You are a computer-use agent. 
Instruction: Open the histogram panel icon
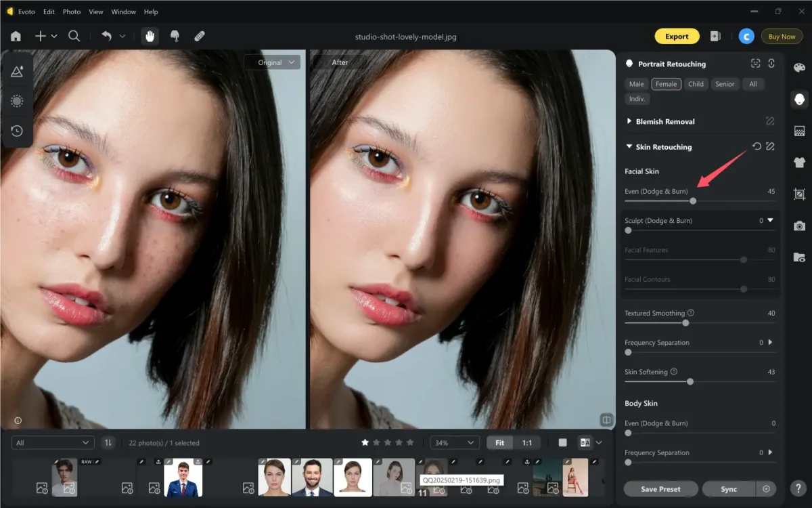click(x=18, y=71)
